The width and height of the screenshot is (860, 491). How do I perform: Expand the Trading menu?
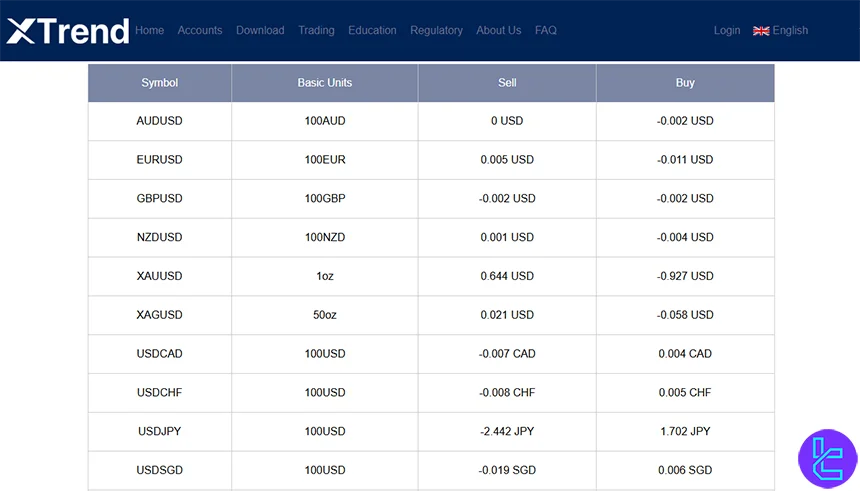pyautogui.click(x=316, y=31)
